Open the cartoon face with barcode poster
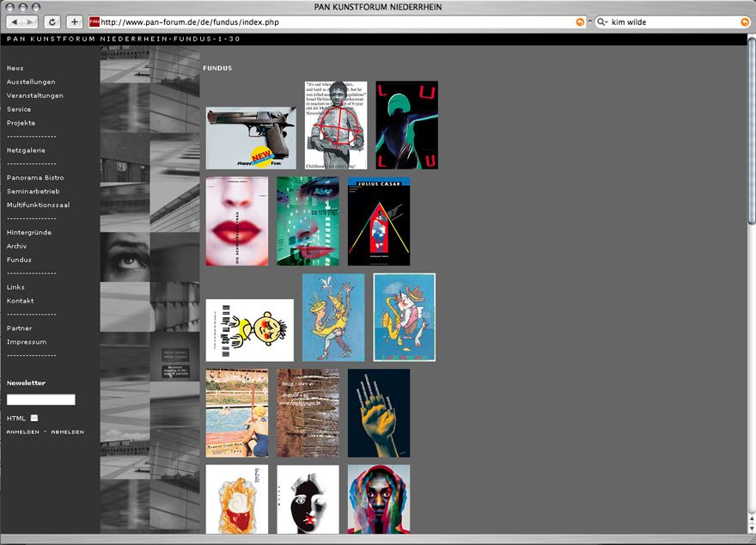 pyautogui.click(x=250, y=330)
